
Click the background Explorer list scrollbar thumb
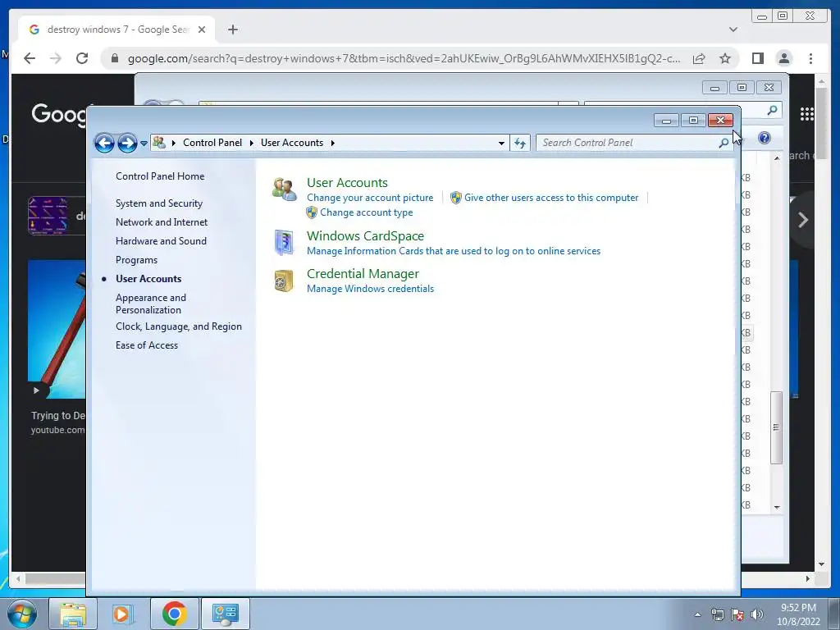[x=776, y=427]
